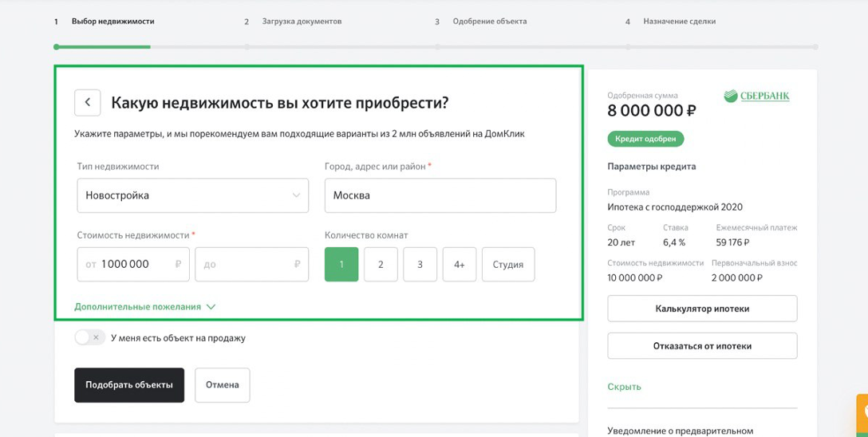This screenshot has height=437, width=868.
Task: Click the Sberbank logo
Action: (x=756, y=96)
